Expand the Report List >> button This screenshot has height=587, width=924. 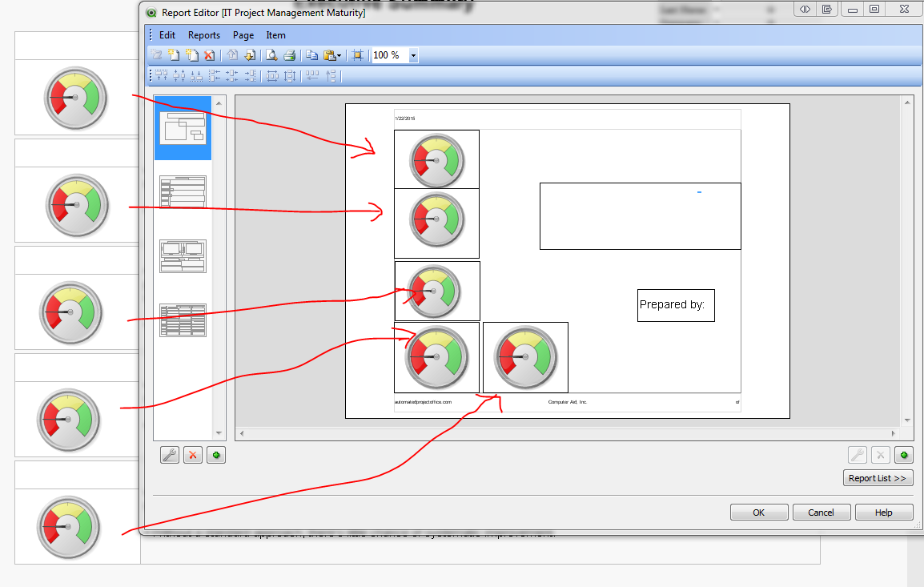(x=878, y=478)
